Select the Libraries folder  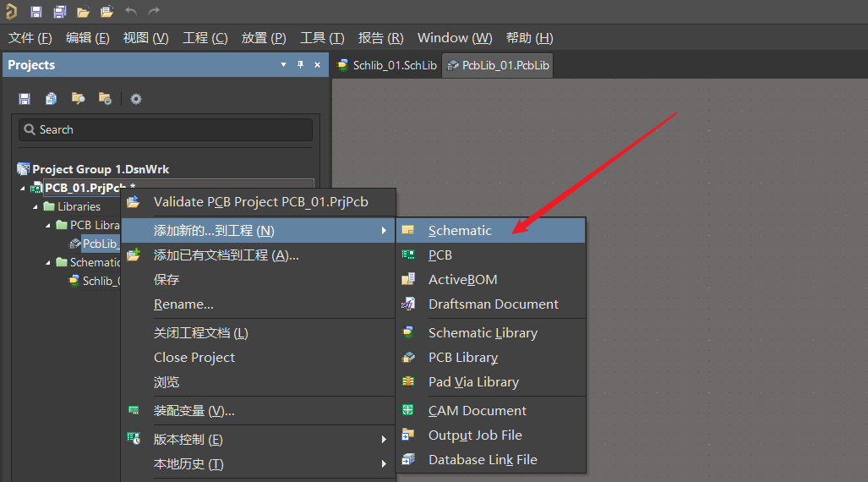[79, 206]
